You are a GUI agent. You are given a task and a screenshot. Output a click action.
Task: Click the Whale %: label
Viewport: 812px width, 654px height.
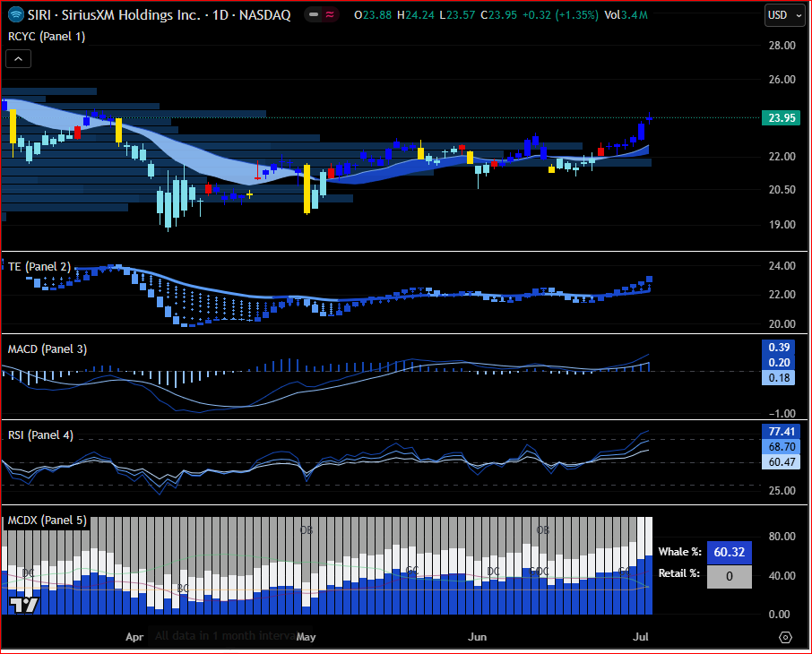[679, 552]
